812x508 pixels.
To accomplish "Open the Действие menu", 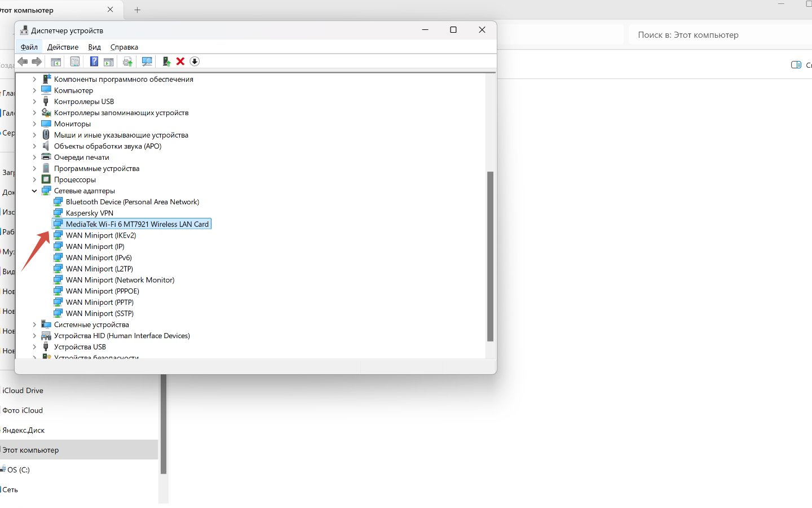I will (63, 47).
